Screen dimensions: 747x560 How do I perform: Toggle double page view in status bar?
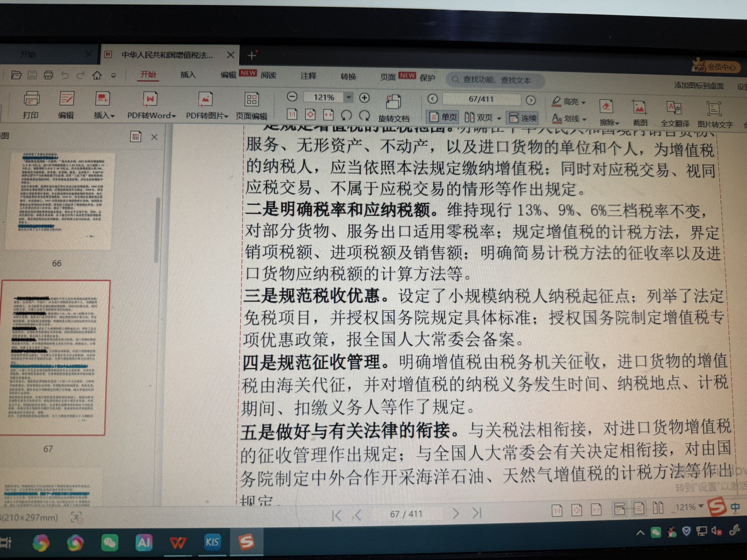click(658, 507)
